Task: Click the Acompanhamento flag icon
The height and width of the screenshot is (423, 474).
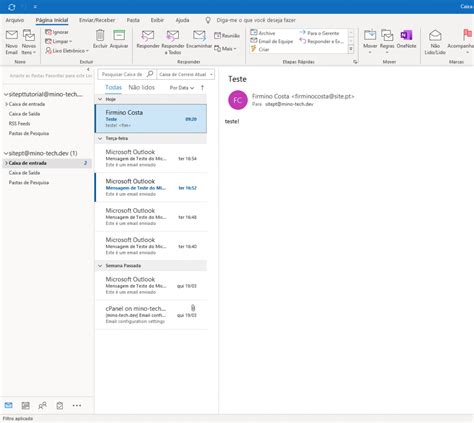Action: pyautogui.click(x=467, y=34)
